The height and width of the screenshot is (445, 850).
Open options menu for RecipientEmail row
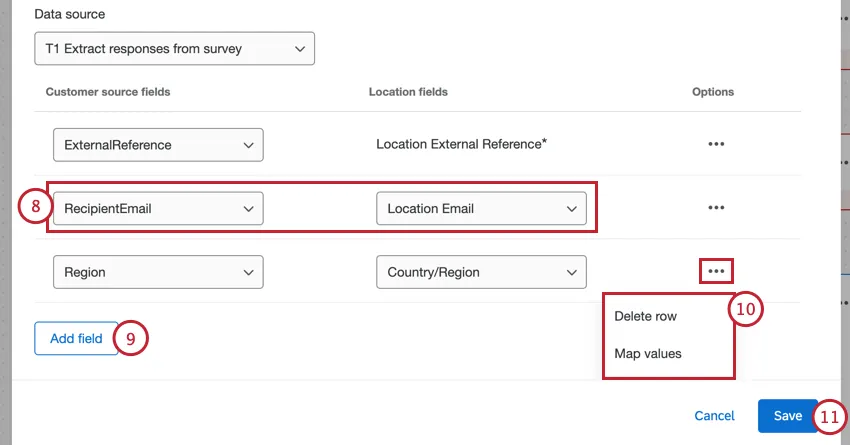pyautogui.click(x=715, y=208)
